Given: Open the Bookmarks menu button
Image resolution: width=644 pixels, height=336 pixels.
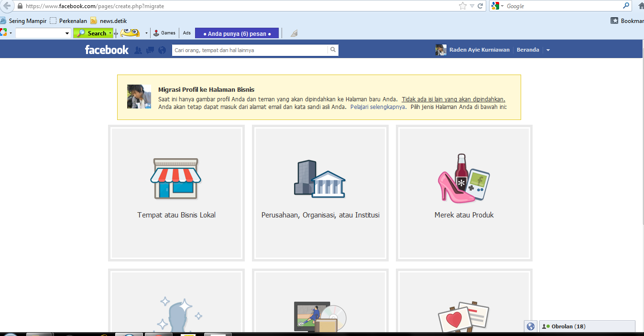Looking at the screenshot, I should pyautogui.click(x=627, y=21).
